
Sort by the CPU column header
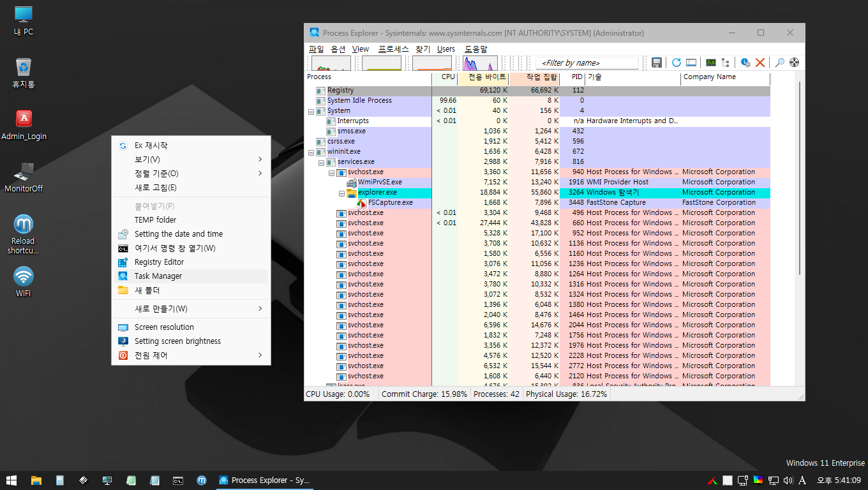(445, 77)
